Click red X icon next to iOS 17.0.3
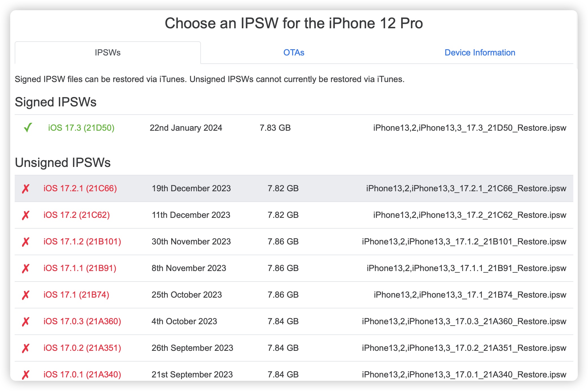Screen dimensions: 588x391 click(x=26, y=321)
